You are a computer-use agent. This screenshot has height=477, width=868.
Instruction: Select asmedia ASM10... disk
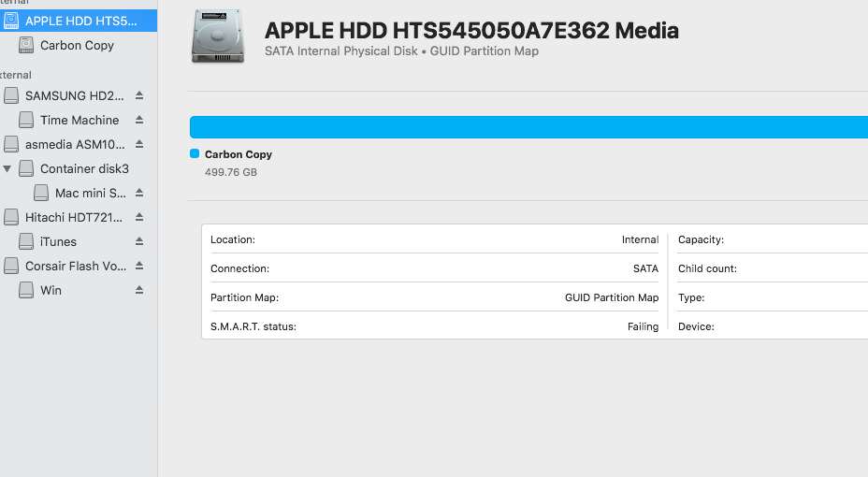75,144
